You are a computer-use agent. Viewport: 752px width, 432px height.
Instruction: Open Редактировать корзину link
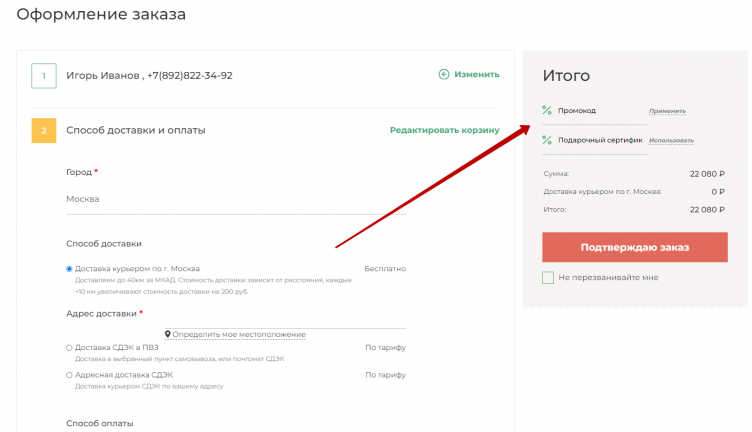pos(445,130)
